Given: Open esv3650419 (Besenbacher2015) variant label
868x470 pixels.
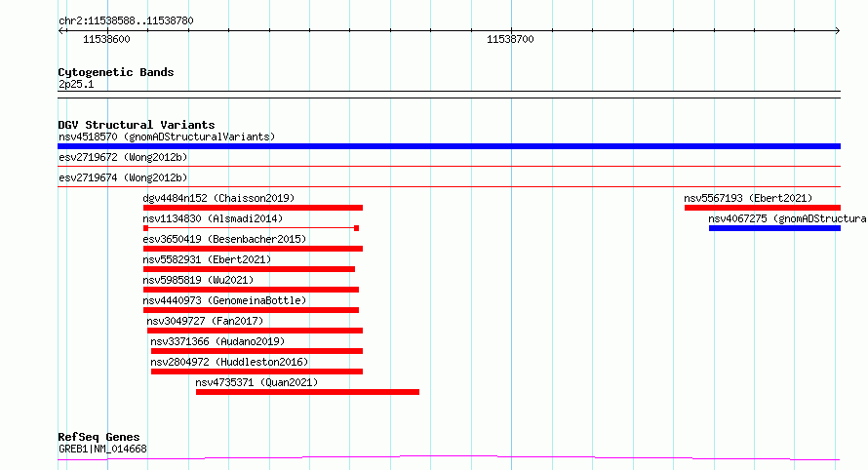Looking at the screenshot, I should [224, 239].
